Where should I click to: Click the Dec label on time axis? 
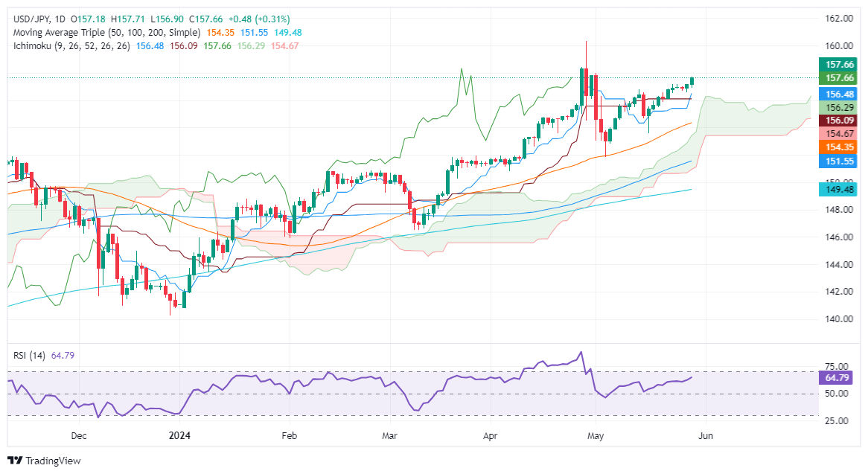[x=80, y=435]
